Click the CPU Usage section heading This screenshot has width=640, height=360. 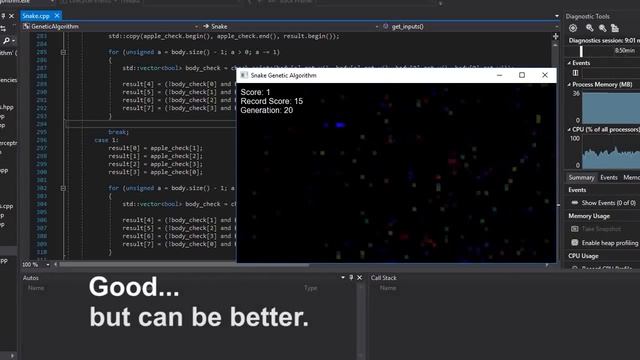583,256
